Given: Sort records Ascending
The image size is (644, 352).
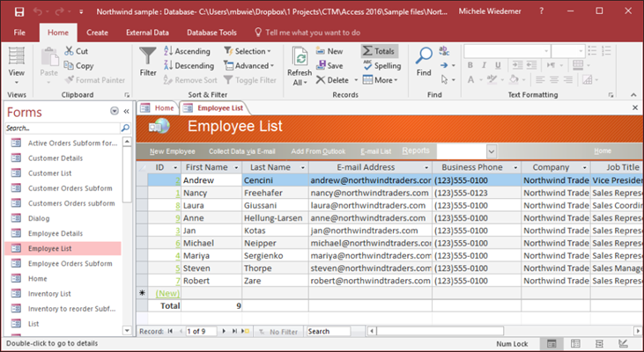Looking at the screenshot, I should 188,51.
